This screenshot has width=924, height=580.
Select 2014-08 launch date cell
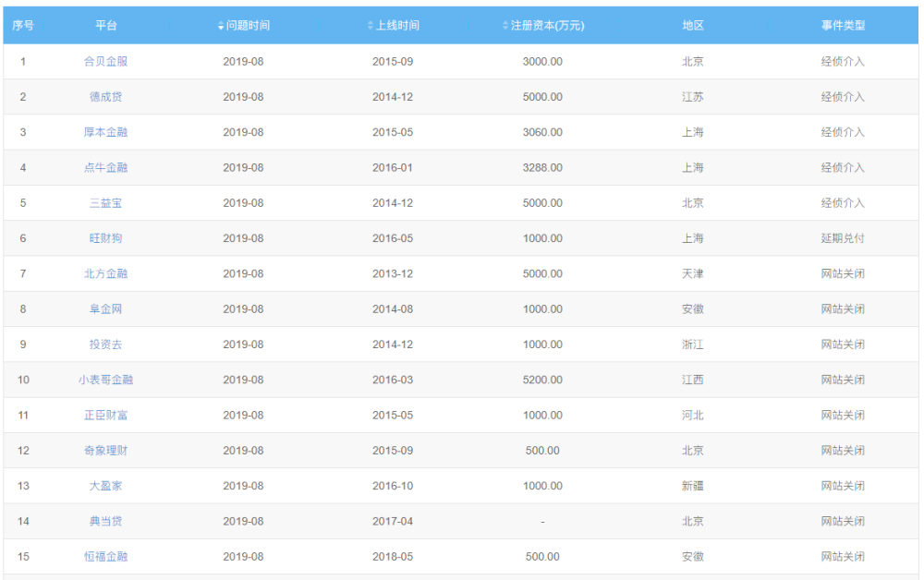click(393, 308)
